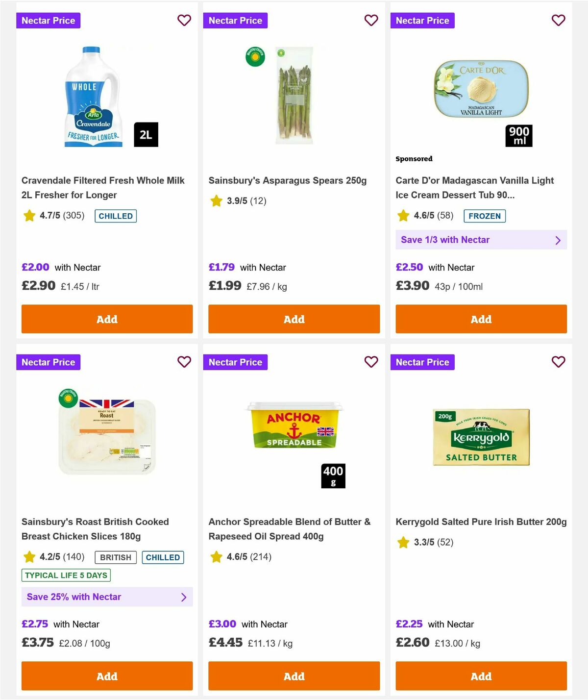Favourite the Kerrygold Salted Butter

click(x=559, y=362)
